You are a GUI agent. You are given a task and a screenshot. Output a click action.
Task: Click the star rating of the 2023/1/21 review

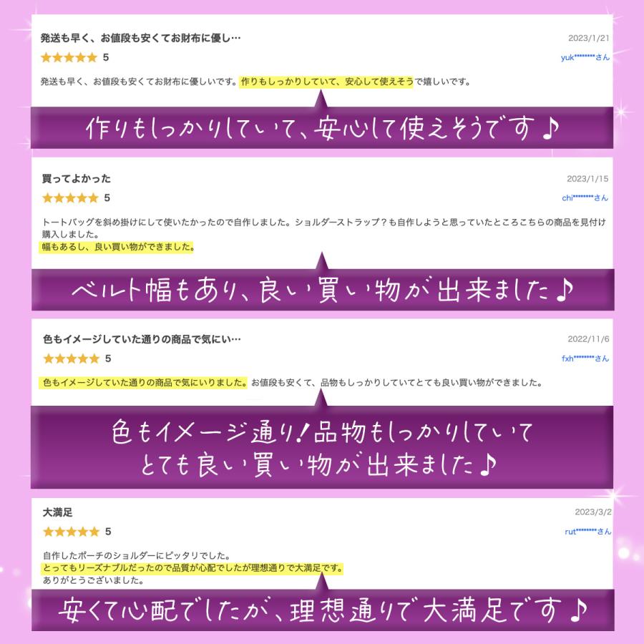(69, 57)
